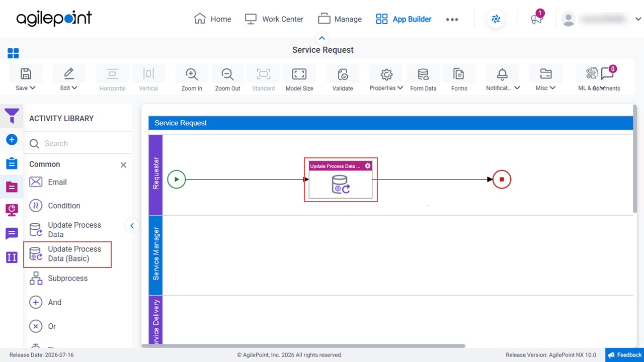Click the pinwheel assistant icon in header
The height and width of the screenshot is (362, 644).
(x=496, y=19)
